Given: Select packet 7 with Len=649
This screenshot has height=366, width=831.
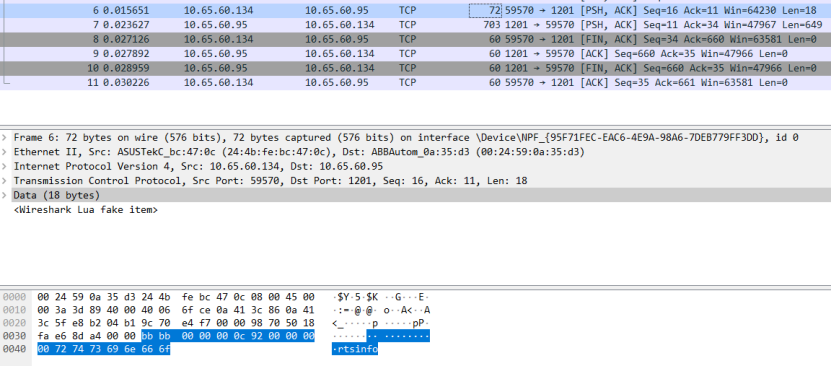Looking at the screenshot, I should coord(416,25).
